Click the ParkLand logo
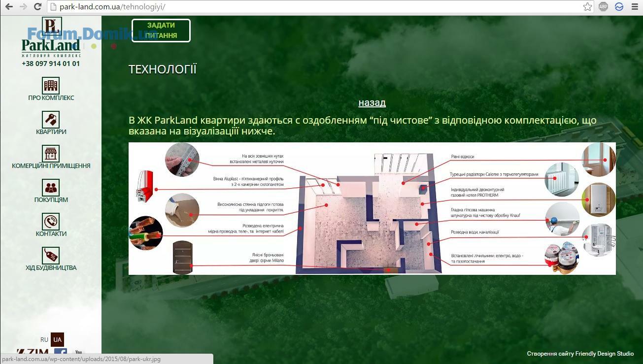This screenshot has width=643, height=364. point(51,37)
